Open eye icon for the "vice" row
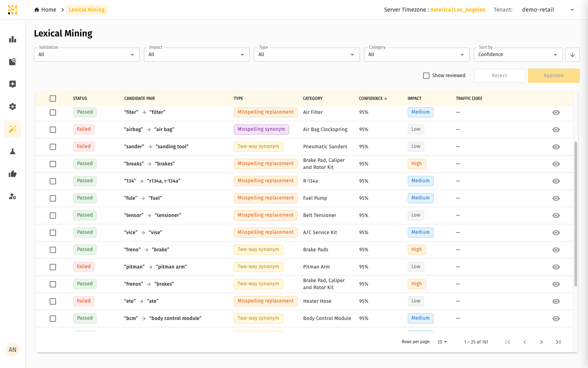Image resolution: width=588 pixels, height=368 pixels. pos(556,233)
